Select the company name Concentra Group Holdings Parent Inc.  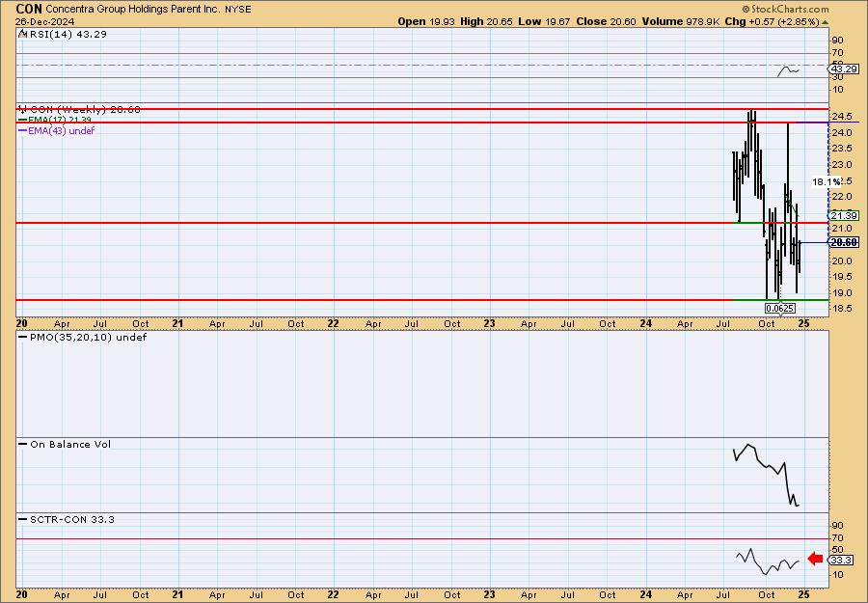[133, 10]
